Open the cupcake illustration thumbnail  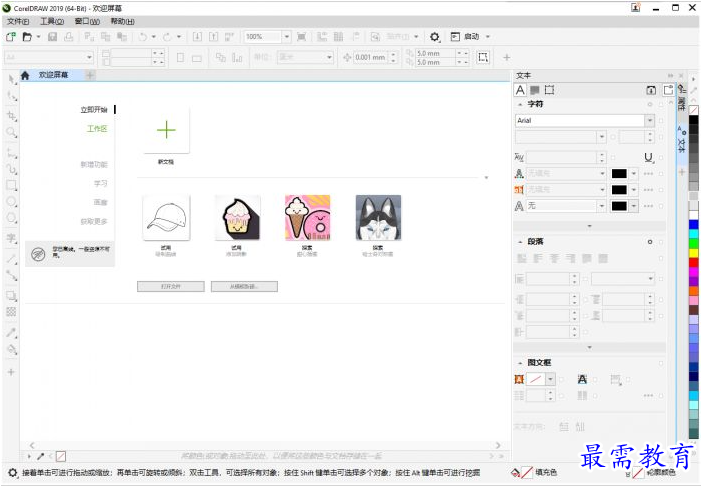click(x=237, y=218)
